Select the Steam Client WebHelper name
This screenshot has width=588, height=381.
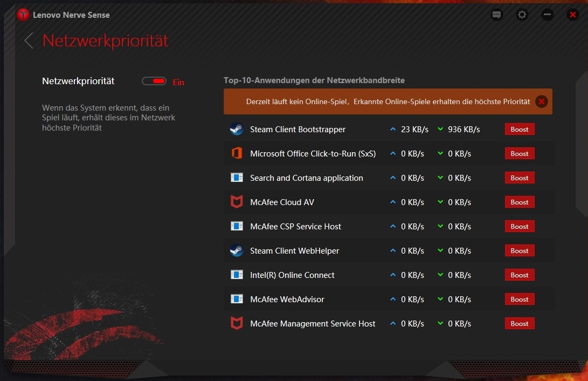coord(294,251)
